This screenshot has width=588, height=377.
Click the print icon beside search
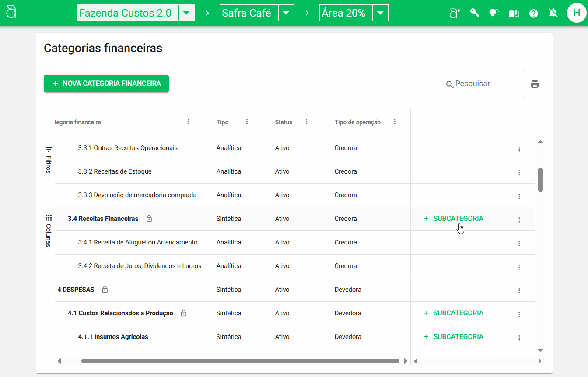535,84
